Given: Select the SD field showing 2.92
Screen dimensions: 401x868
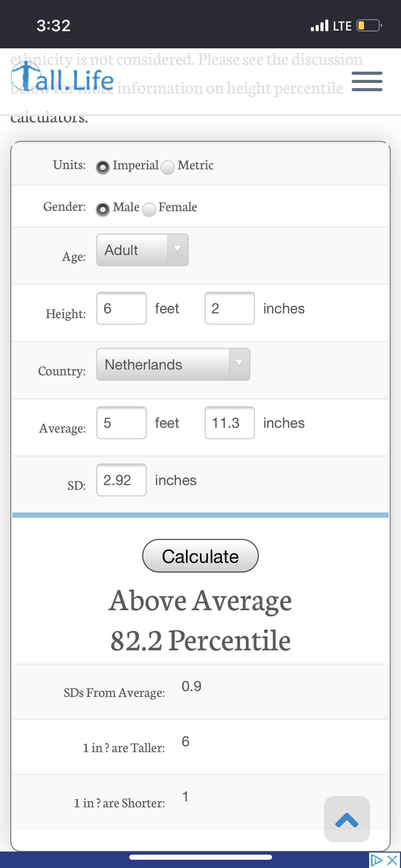Looking at the screenshot, I should [x=121, y=480].
